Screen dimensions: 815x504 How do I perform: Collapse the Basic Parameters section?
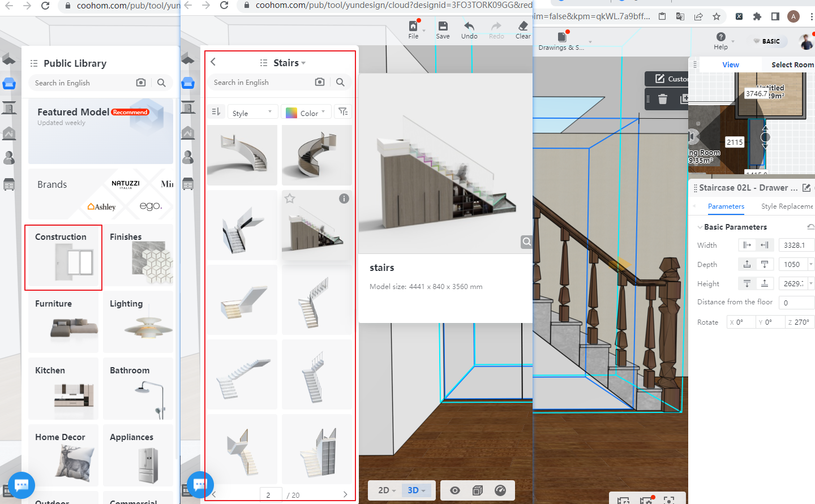(700, 227)
